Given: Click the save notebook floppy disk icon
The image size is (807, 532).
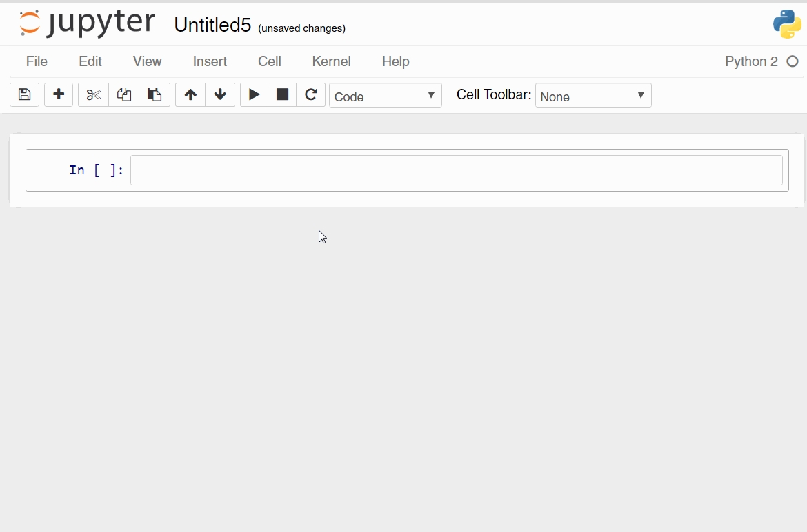Looking at the screenshot, I should (x=24, y=95).
